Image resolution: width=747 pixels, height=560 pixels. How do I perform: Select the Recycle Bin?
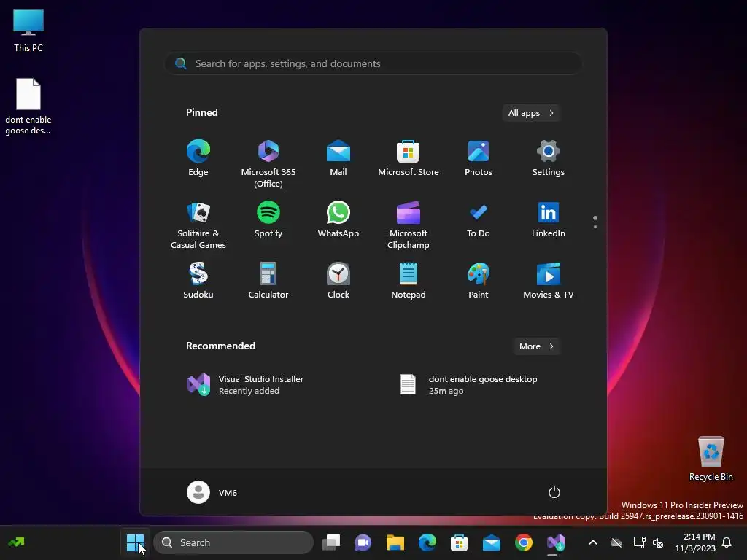pyautogui.click(x=711, y=459)
